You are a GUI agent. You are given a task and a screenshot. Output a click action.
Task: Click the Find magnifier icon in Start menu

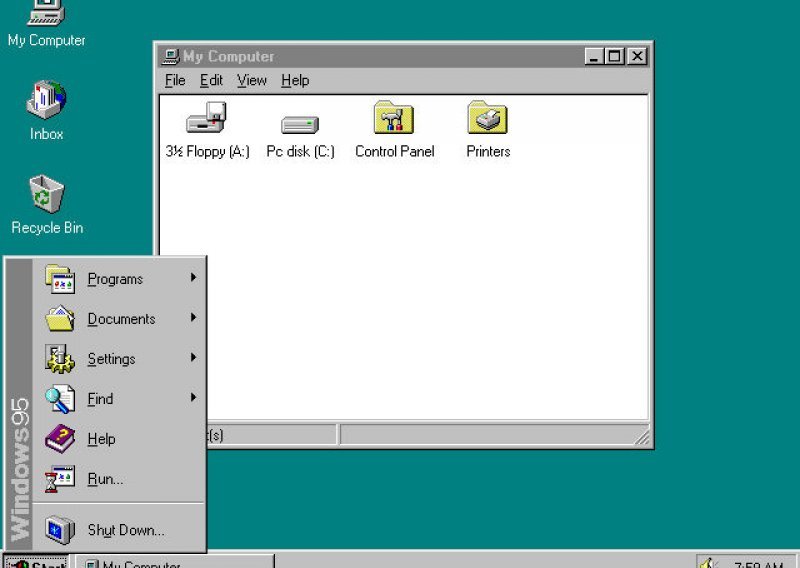point(60,399)
